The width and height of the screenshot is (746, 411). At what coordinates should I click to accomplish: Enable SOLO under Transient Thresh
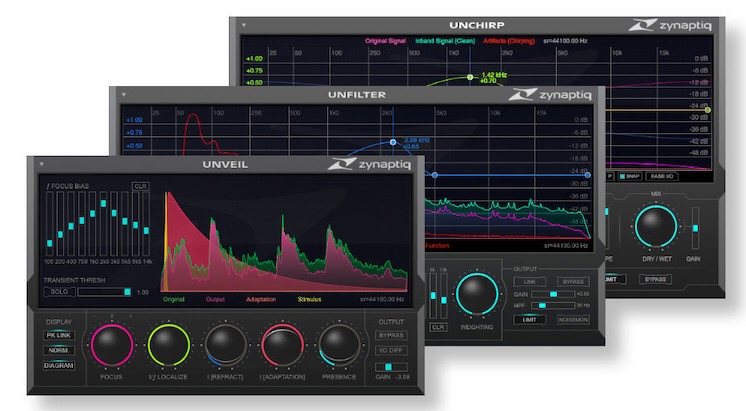click(x=59, y=292)
